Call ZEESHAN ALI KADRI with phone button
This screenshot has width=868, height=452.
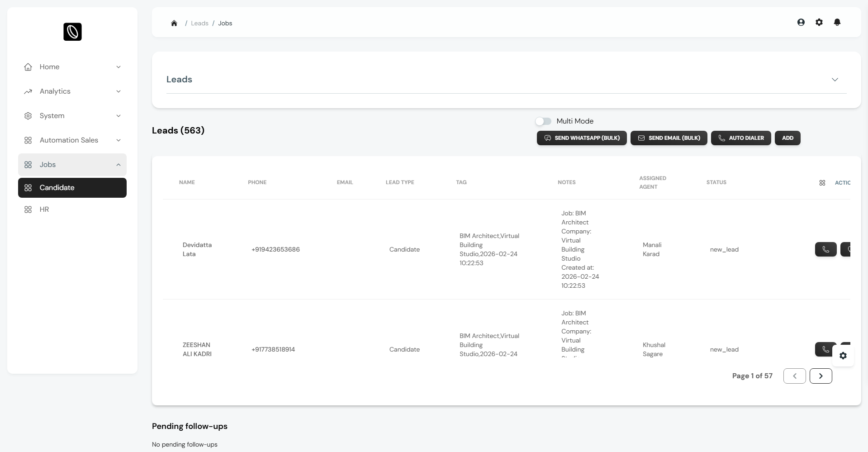(826, 349)
